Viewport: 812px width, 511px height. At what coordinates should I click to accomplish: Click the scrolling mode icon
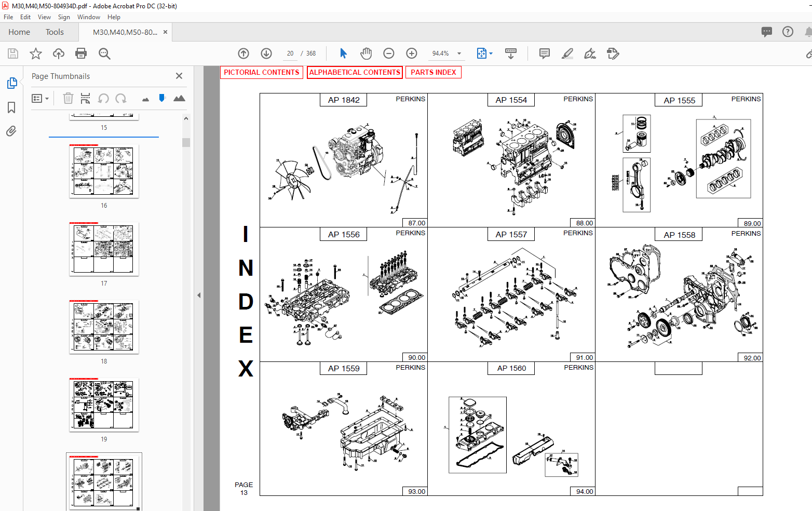(511, 53)
